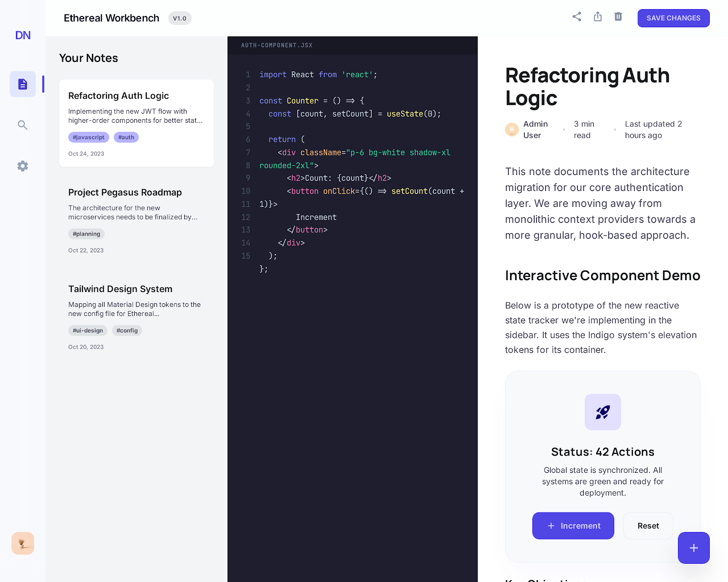Share the current note
This screenshot has height=582, width=728.
pyautogui.click(x=576, y=16)
